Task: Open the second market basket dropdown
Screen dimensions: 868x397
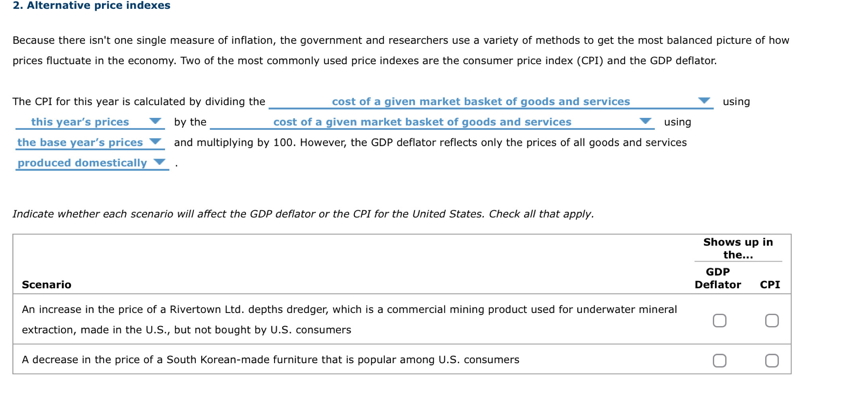Action: tap(645, 121)
